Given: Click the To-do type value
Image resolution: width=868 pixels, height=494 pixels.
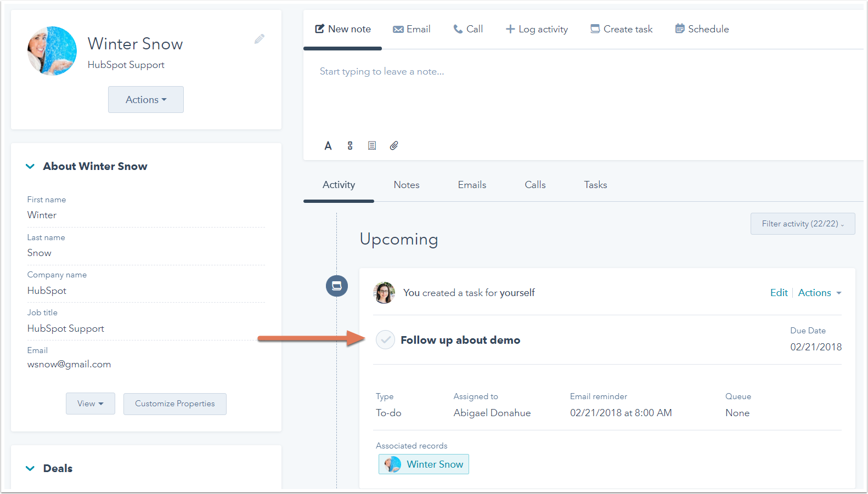Looking at the screenshot, I should point(388,413).
